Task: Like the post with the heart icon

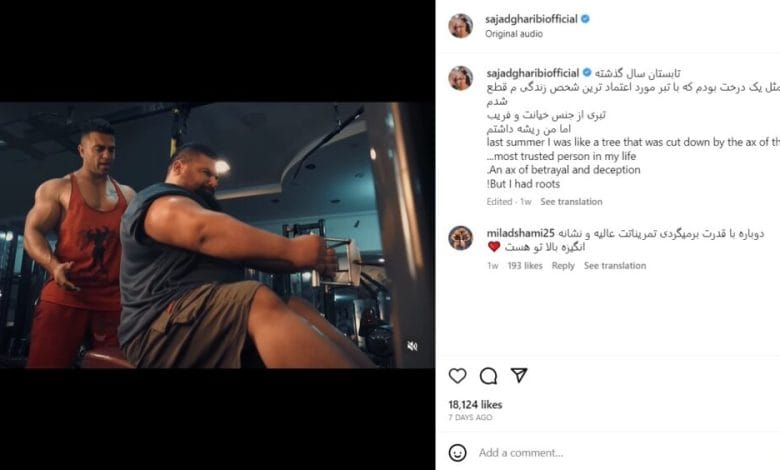Action: point(457,376)
